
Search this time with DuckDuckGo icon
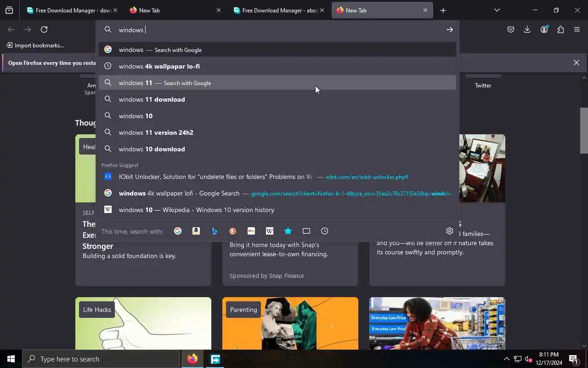(233, 231)
